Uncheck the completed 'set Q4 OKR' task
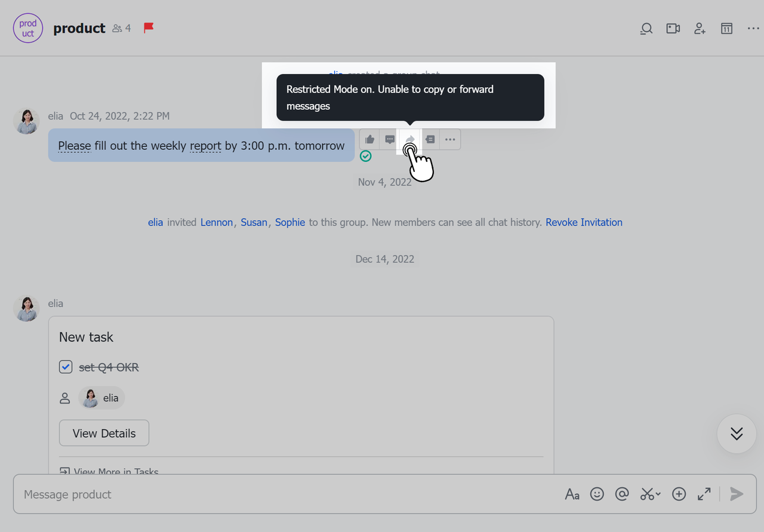This screenshot has height=532, width=764. (x=66, y=367)
